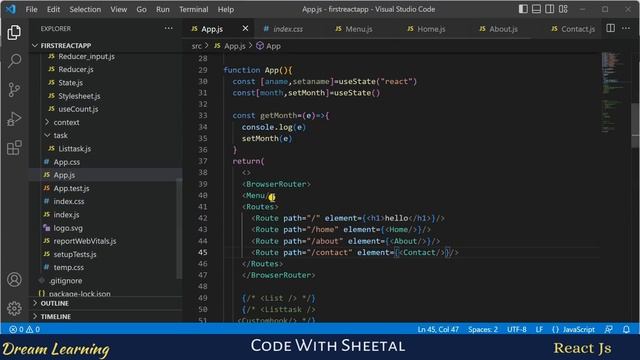Viewport: 640px width, 360px height.
Task: Split the editor to the right
Action: [x=610, y=28]
